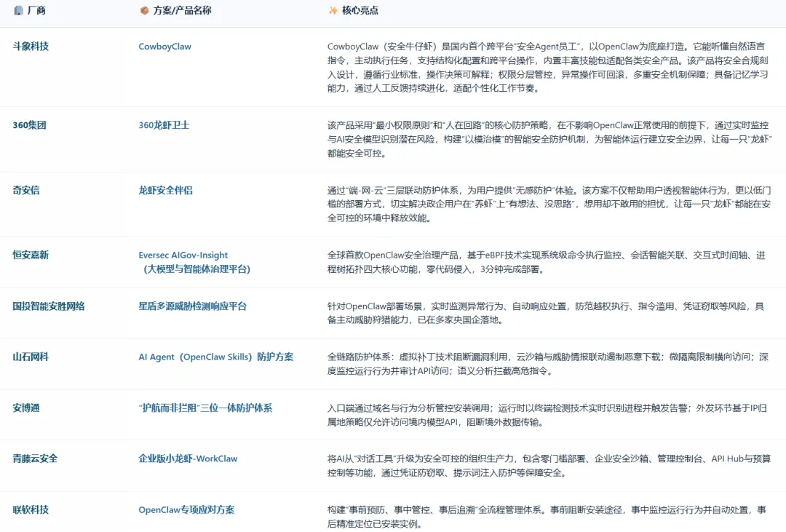Open the 企业版小龙虾-WorkClaw product link

pyautogui.click(x=188, y=458)
